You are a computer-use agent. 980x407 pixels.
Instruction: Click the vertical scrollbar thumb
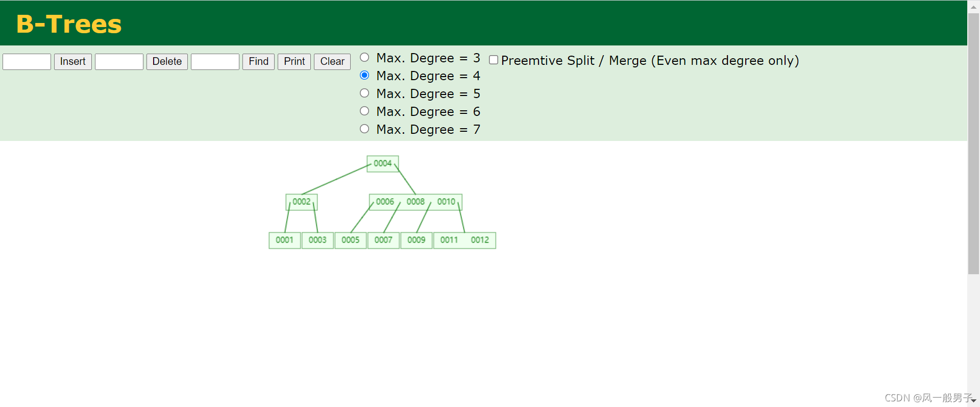tap(973, 144)
